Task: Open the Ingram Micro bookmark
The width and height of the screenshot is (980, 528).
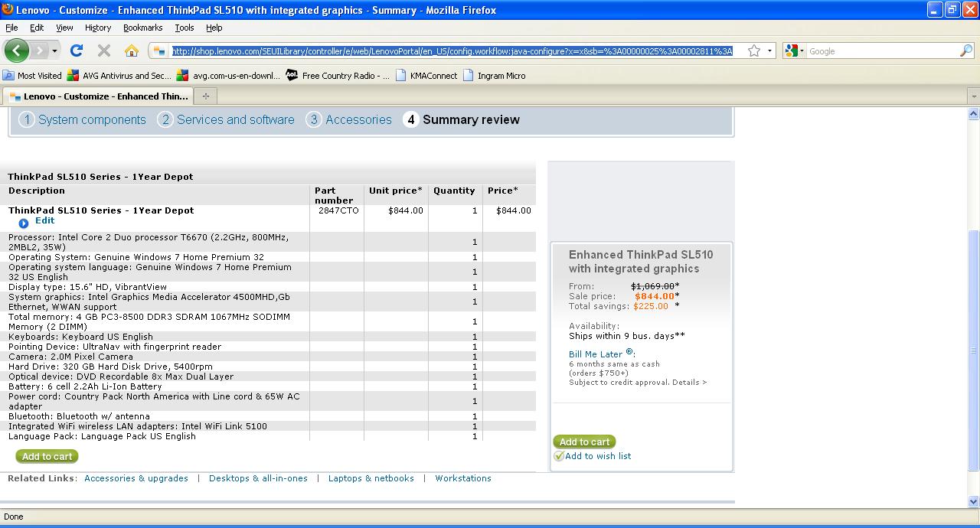Action: [494, 76]
